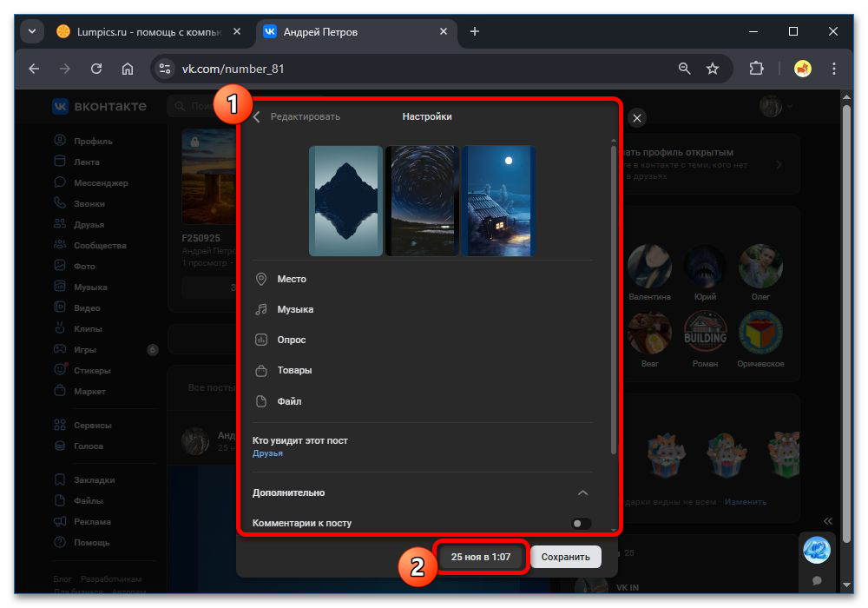Image resolution: width=868 pixels, height=608 pixels.
Task: Open Разработчикам footer link
Action: pyautogui.click(x=111, y=578)
